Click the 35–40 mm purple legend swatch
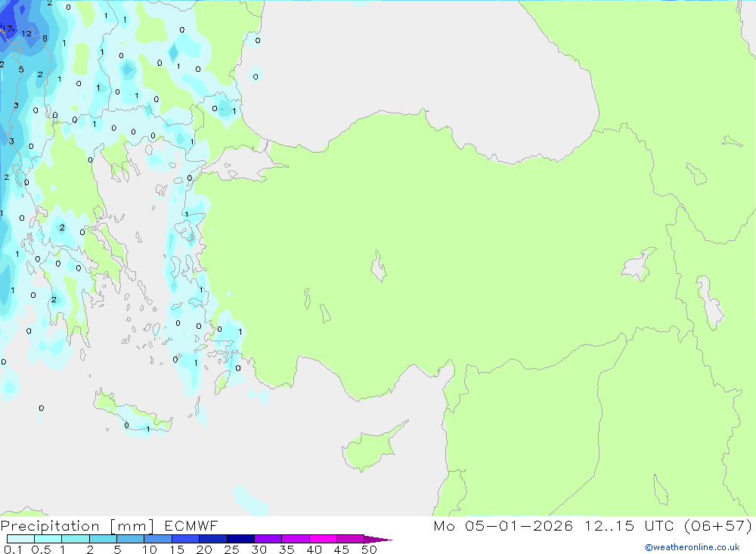Screen dimensions: 756x554 [295, 539]
